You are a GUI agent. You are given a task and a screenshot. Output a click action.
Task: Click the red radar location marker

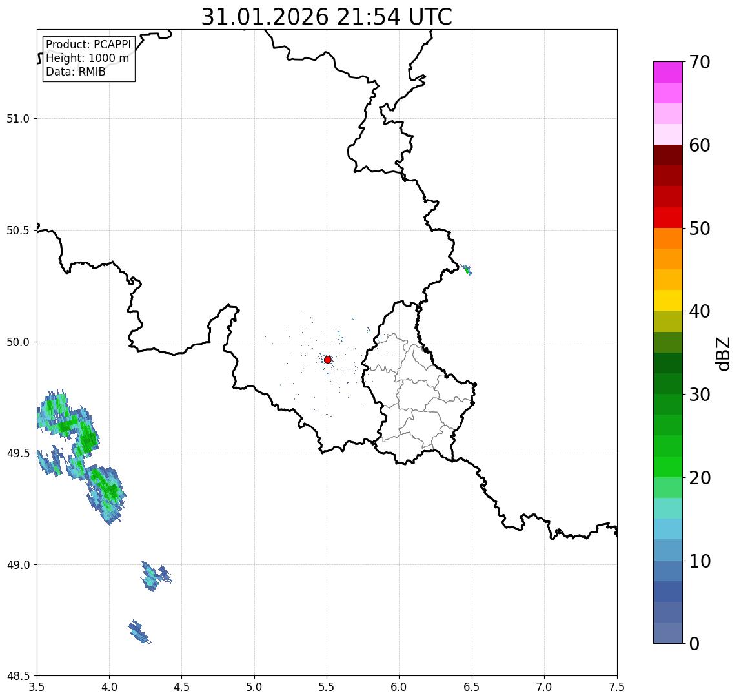pyautogui.click(x=328, y=360)
